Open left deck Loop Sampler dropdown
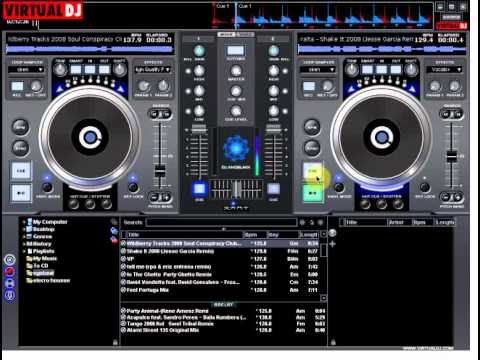The height and width of the screenshot is (360, 480). click(26, 70)
